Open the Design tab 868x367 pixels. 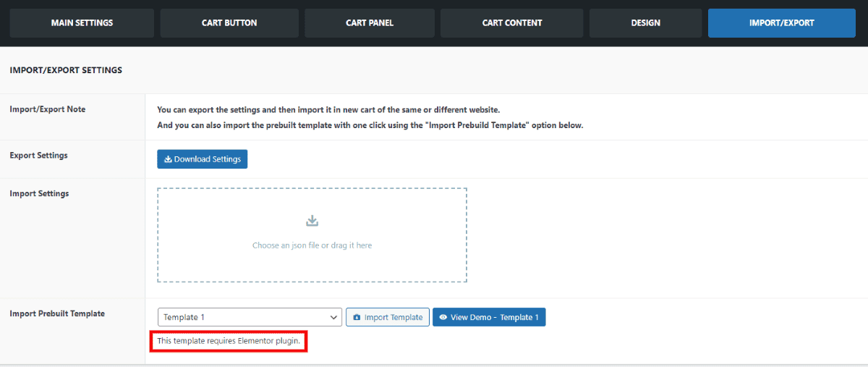coord(645,23)
